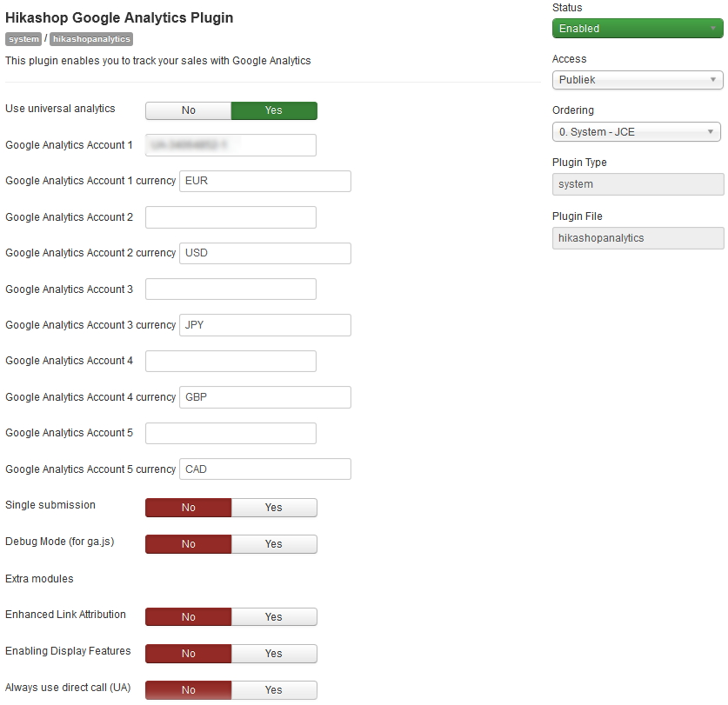The height and width of the screenshot is (705, 728).
Task: Click the 'Extra modules' section label
Action: click(39, 579)
